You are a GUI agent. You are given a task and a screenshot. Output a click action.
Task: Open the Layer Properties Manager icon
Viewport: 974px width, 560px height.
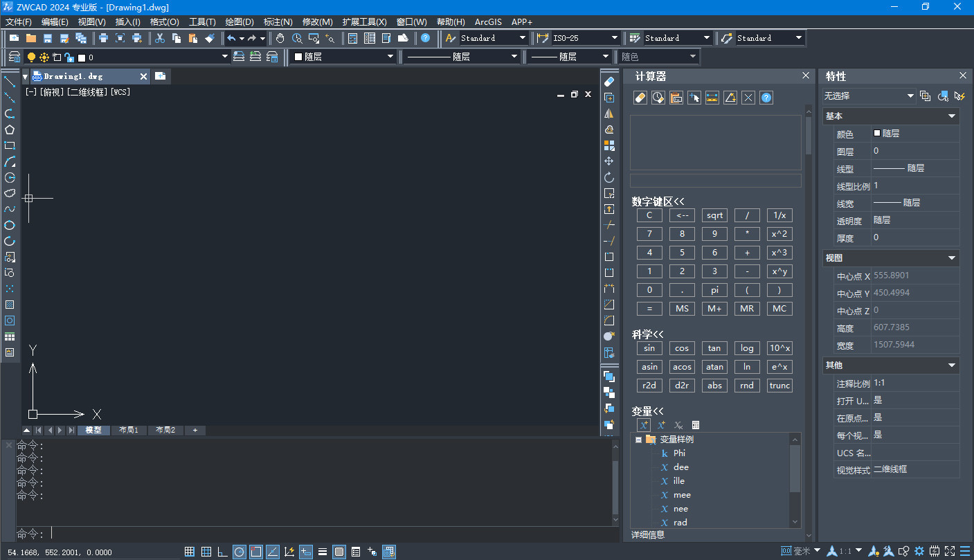click(14, 57)
